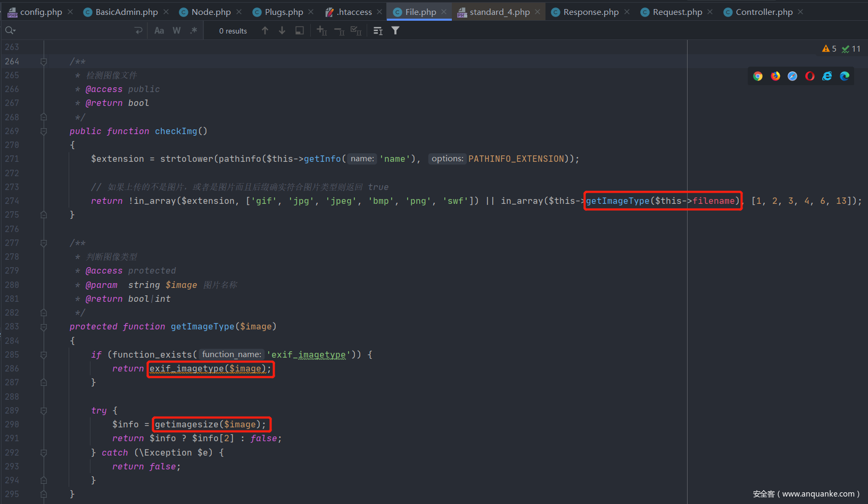Close the .htaccess tab
The height and width of the screenshot is (504, 868).
click(x=379, y=12)
